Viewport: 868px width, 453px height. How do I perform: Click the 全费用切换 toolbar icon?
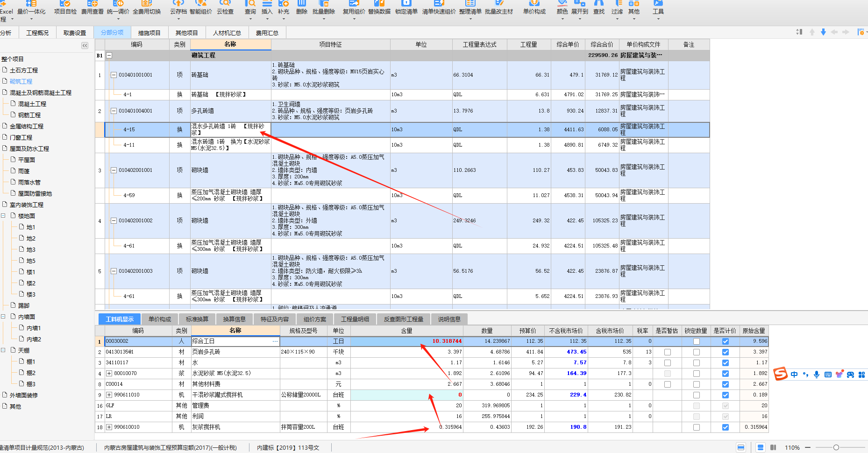click(147, 7)
